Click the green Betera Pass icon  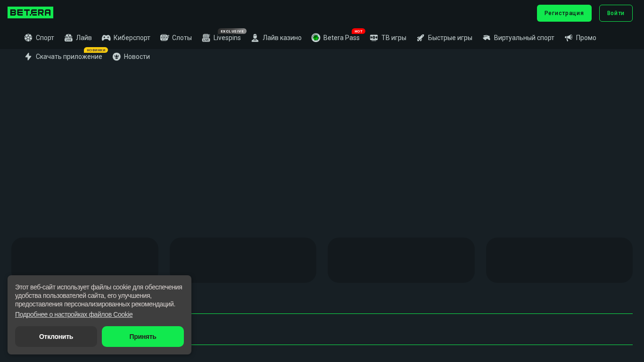316,38
